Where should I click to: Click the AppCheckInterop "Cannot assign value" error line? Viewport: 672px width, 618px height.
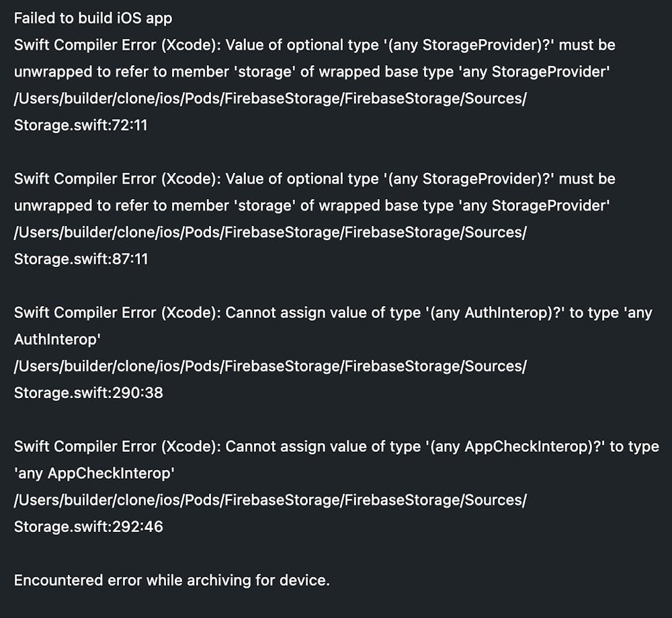point(336,447)
